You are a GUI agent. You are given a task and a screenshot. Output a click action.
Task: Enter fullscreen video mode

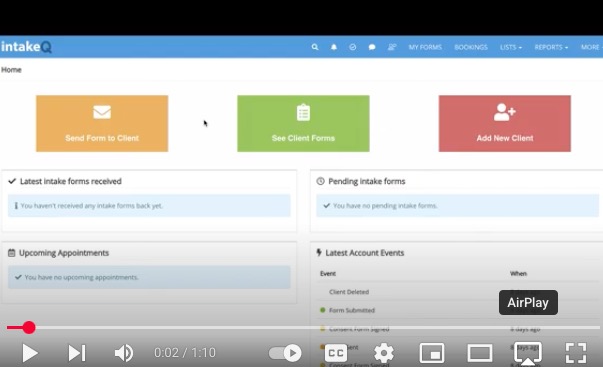576,352
